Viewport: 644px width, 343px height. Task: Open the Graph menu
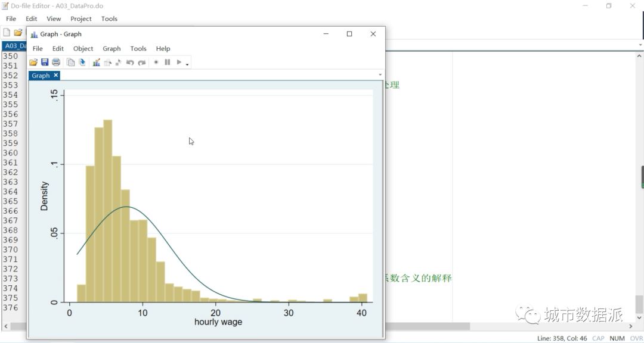click(112, 48)
